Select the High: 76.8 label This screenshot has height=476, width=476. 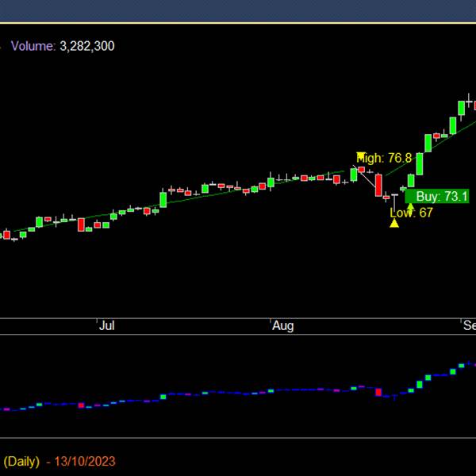[384, 158]
